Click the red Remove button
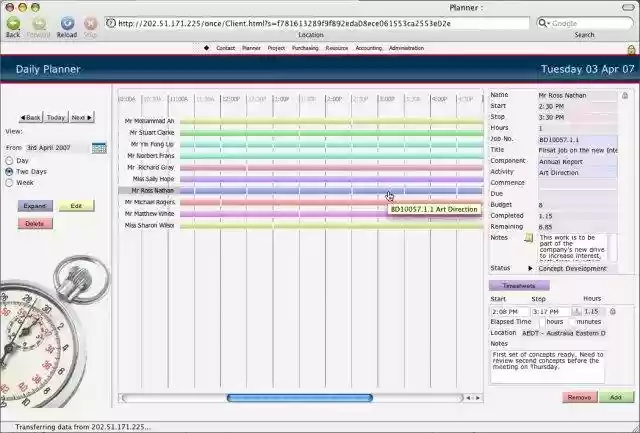 pos(580,397)
